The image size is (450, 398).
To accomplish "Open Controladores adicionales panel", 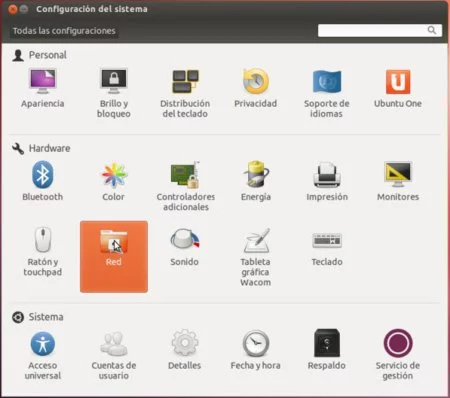I will [x=186, y=186].
